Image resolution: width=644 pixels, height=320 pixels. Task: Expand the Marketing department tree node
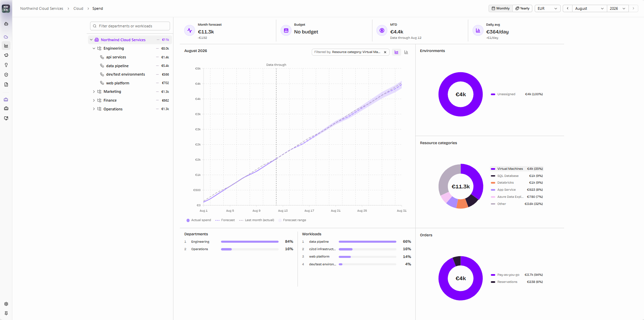[94, 91]
